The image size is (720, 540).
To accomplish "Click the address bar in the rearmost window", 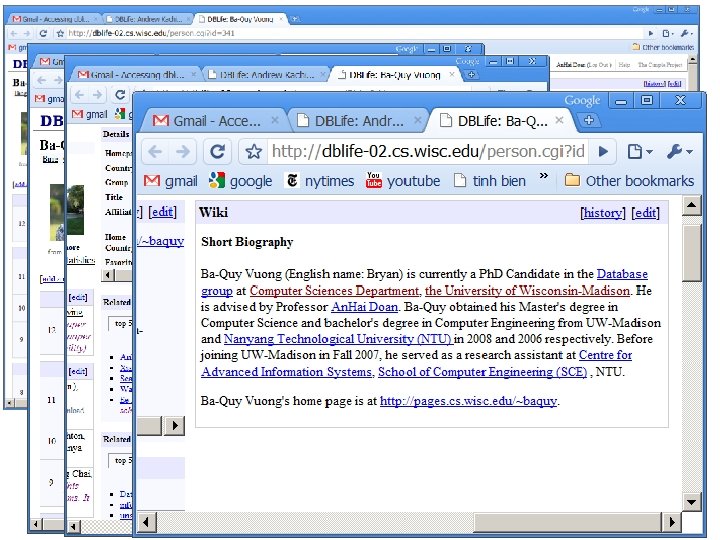I will pyautogui.click(x=354, y=33).
